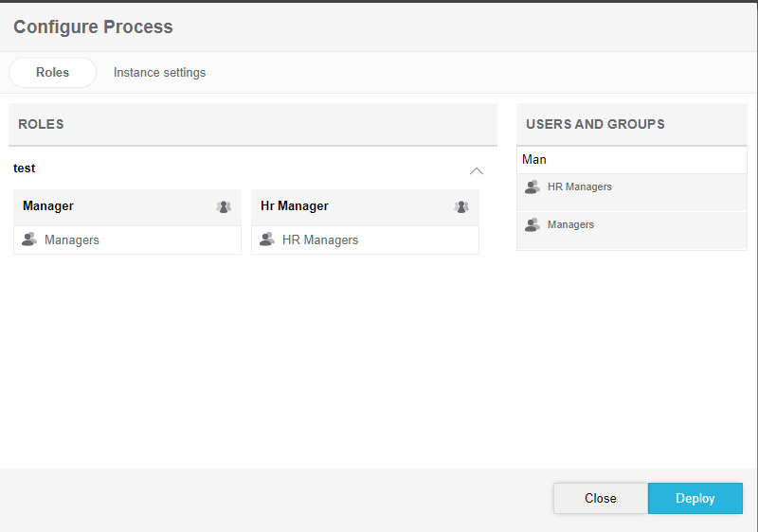Select HR Managers entry assigned to Hr Manager

tap(320, 240)
